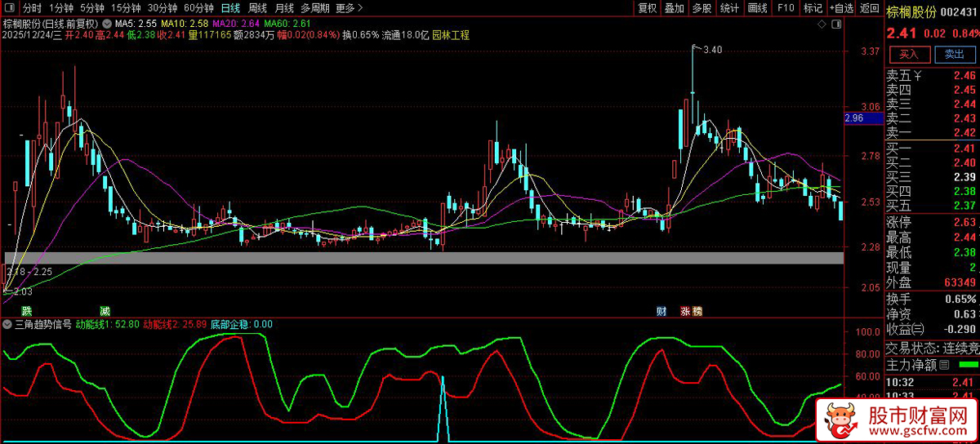Screen dimensions: 980x444
Task: Toggle the 叠加 overlay option
Action: point(675,8)
